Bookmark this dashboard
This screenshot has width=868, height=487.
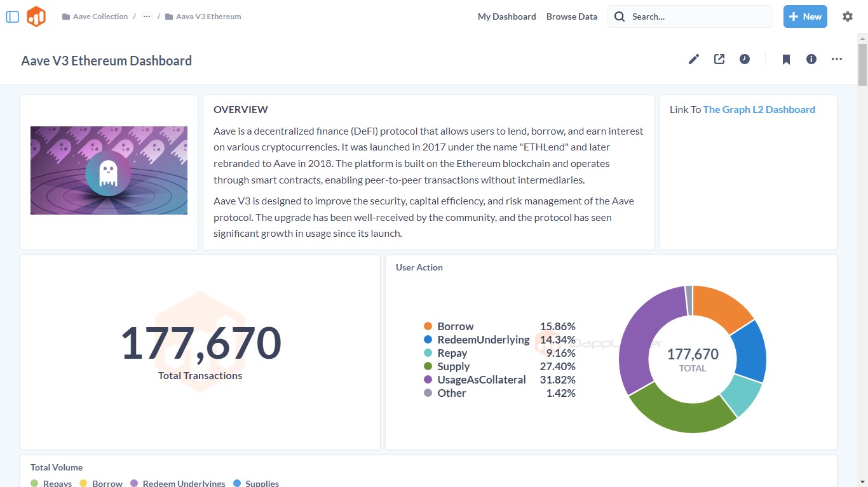click(x=786, y=59)
